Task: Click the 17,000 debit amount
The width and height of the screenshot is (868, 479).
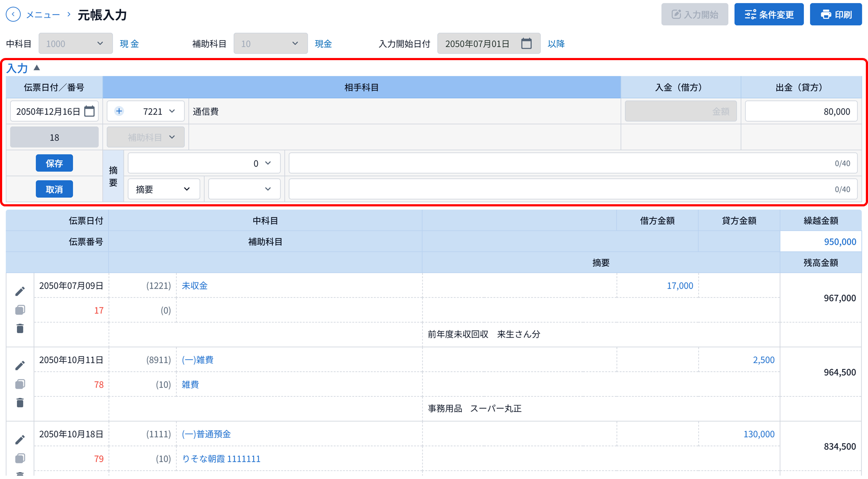Action: click(x=680, y=286)
